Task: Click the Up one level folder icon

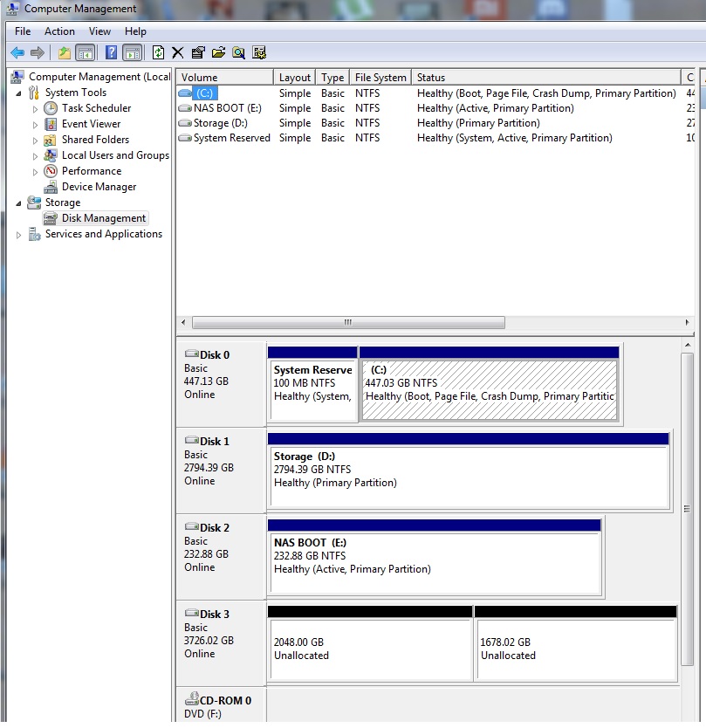Action: pyautogui.click(x=64, y=52)
